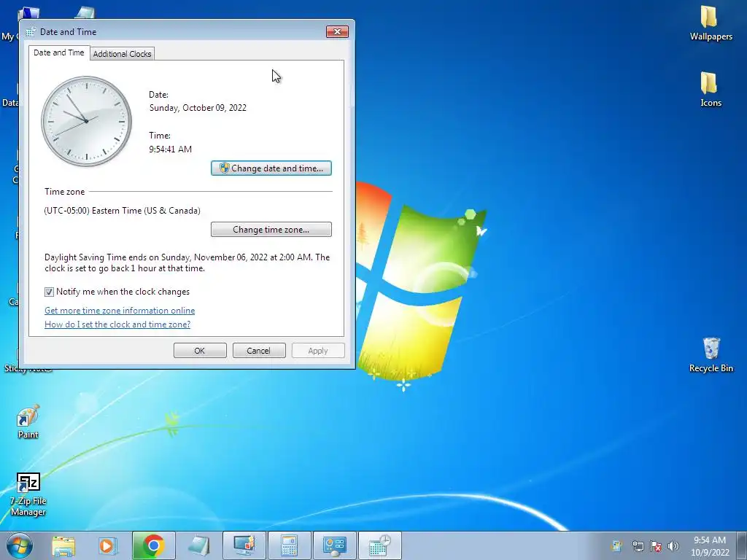Open the Windows Start menu orb
747x560 pixels.
pyautogui.click(x=20, y=545)
